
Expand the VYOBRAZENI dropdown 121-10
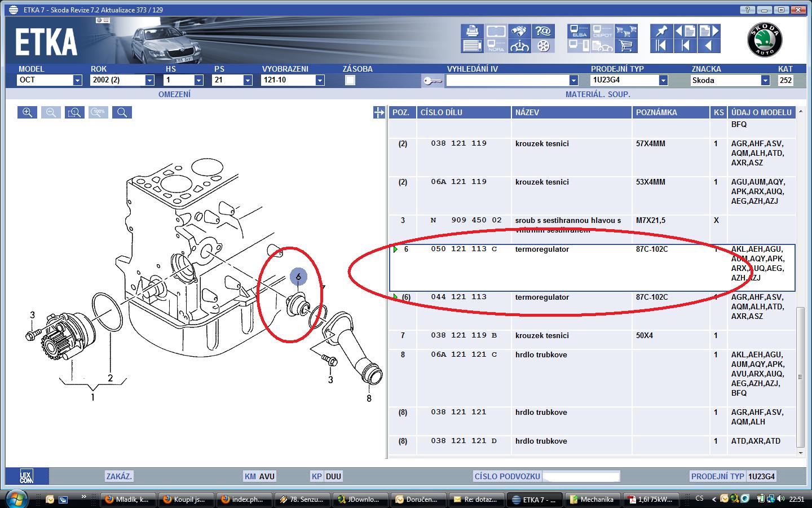click(x=320, y=80)
